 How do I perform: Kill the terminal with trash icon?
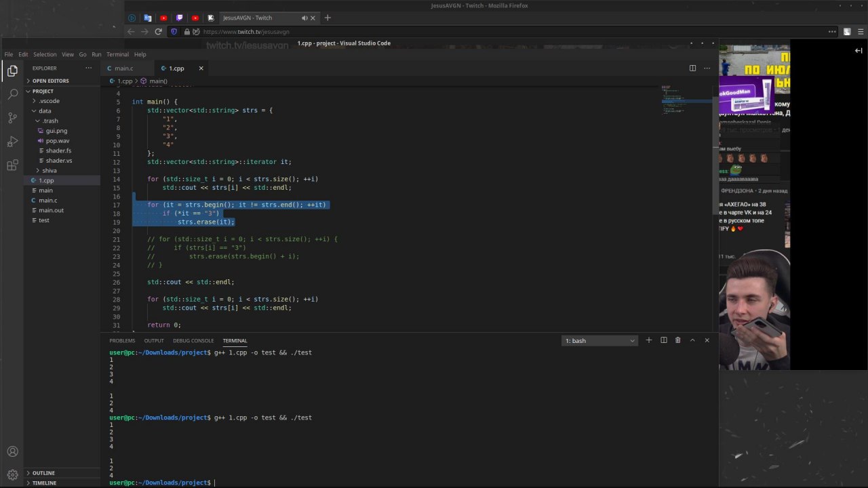click(x=677, y=340)
